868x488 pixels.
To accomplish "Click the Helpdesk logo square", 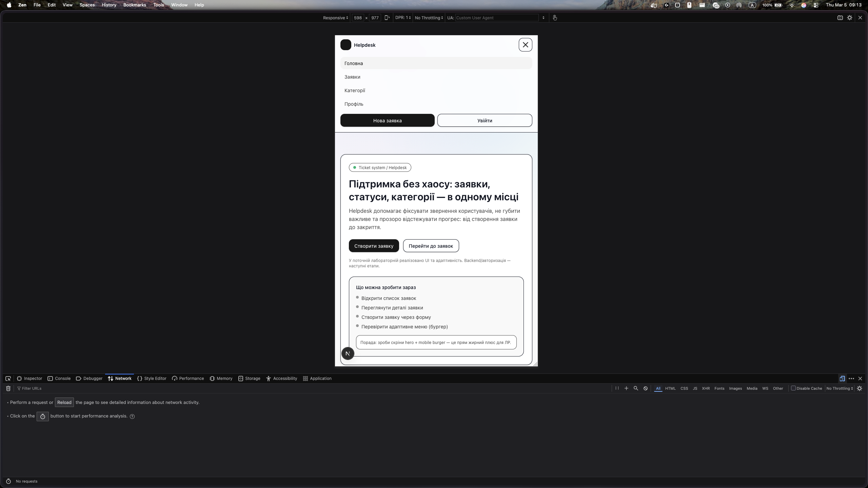I will (346, 45).
